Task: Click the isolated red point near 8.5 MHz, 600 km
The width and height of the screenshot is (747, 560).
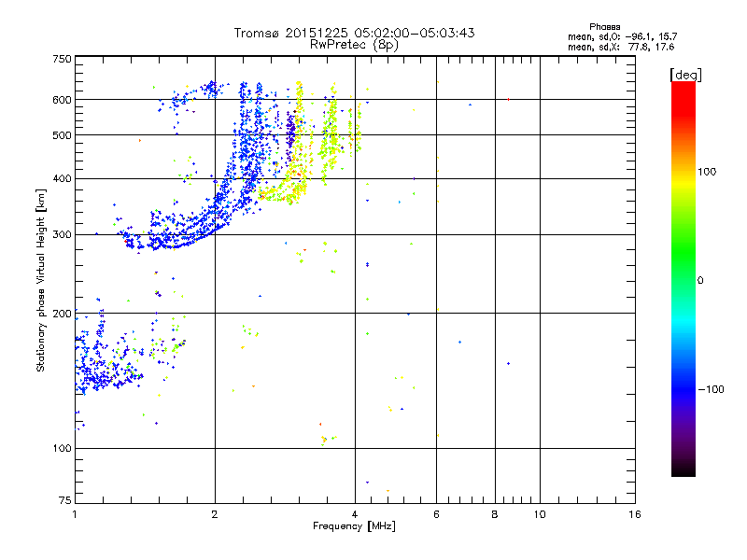Action: [x=509, y=100]
